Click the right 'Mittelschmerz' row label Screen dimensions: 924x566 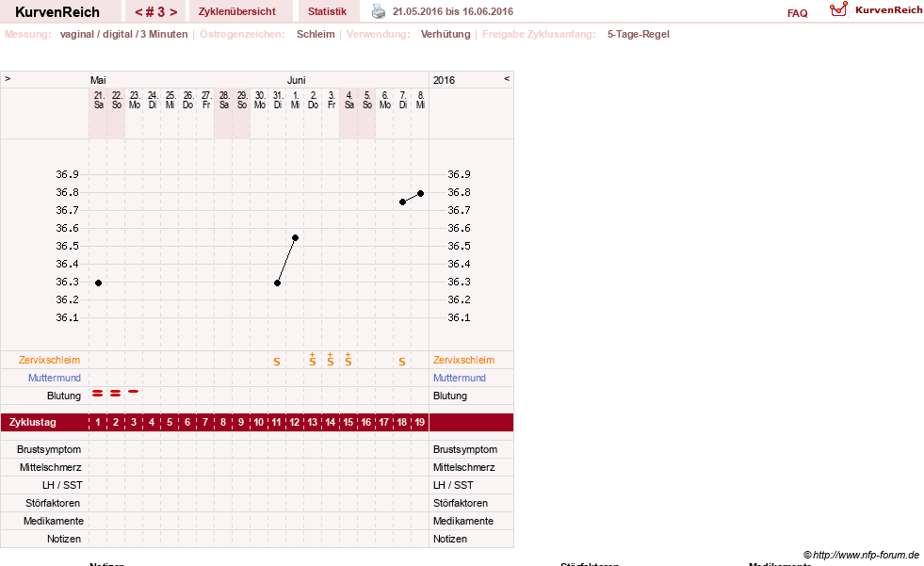point(463,467)
